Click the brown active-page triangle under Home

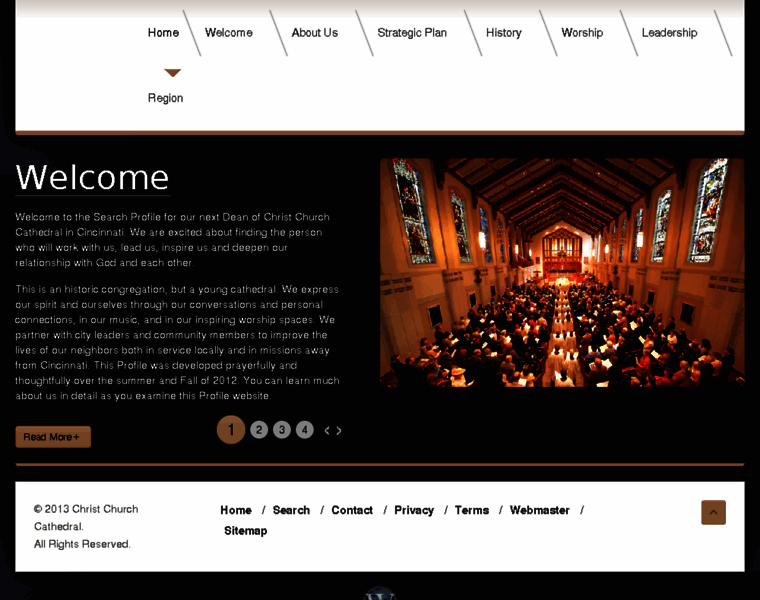(173, 73)
